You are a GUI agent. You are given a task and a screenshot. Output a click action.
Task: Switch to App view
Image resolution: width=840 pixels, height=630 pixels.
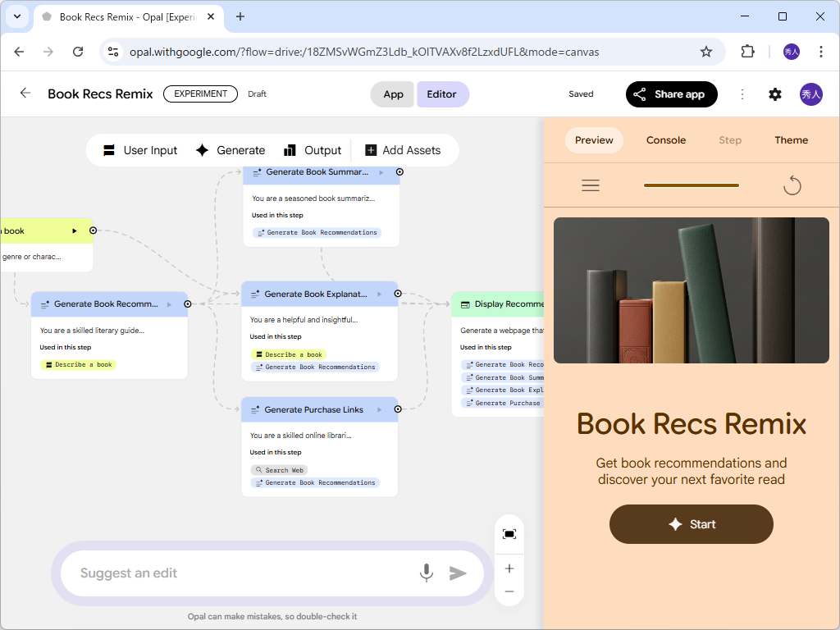click(393, 94)
